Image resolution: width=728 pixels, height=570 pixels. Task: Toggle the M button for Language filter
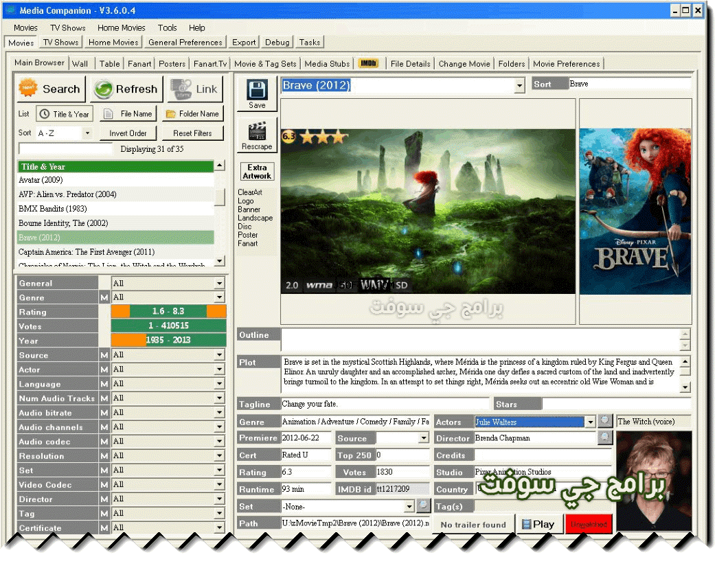coord(104,384)
